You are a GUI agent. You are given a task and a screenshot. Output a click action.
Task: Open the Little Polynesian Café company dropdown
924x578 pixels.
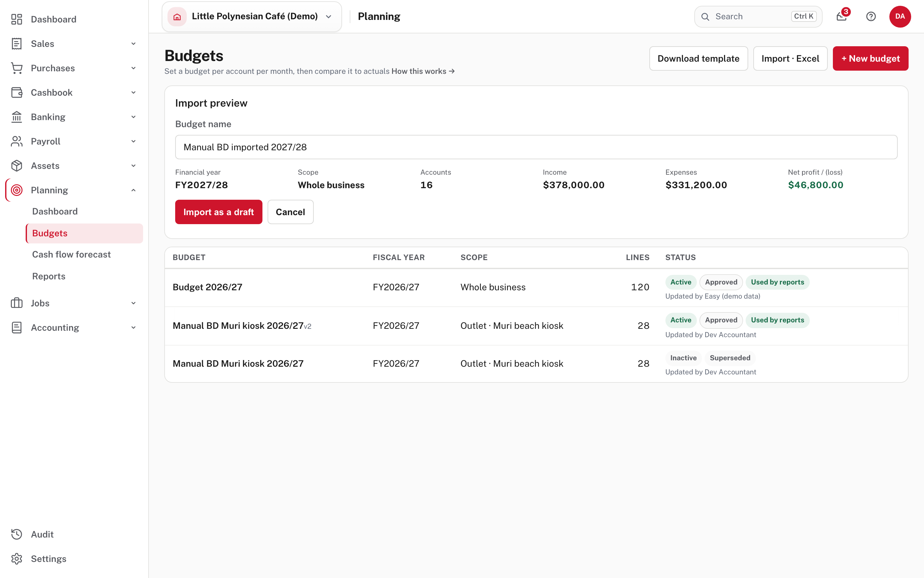252,16
